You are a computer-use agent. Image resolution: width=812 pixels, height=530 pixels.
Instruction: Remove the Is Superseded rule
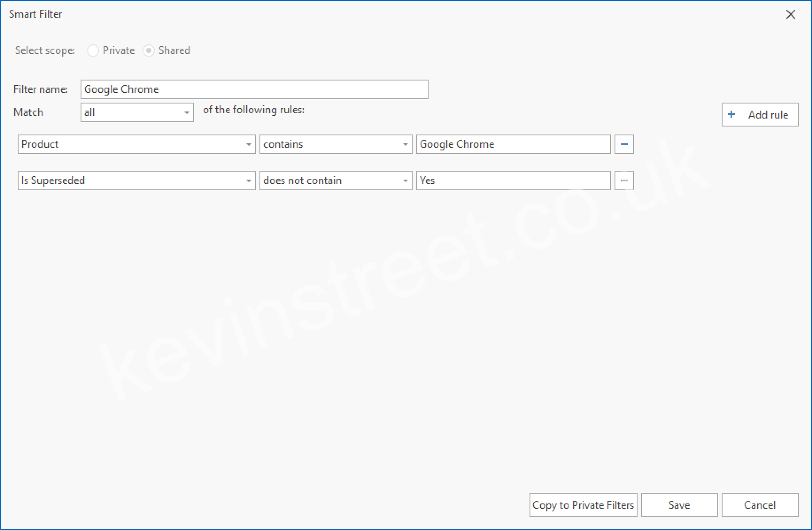624,181
